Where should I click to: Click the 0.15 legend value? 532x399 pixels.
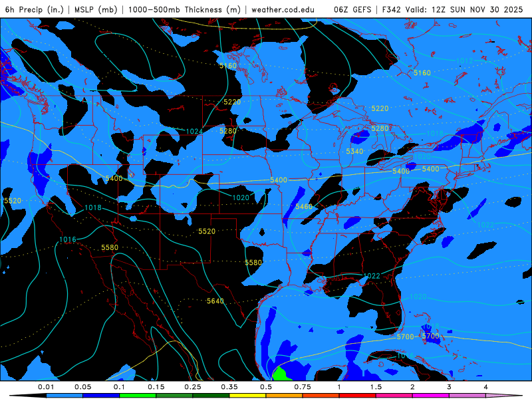(156, 387)
